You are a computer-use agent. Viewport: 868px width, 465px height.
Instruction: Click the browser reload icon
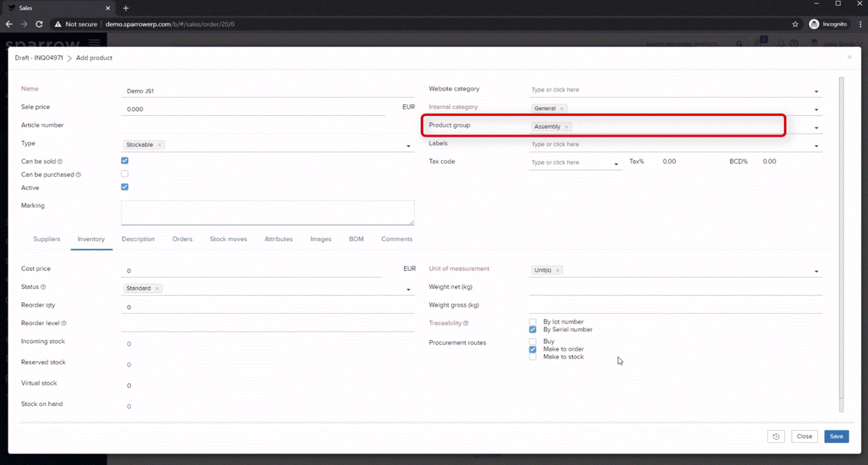pyautogui.click(x=40, y=24)
